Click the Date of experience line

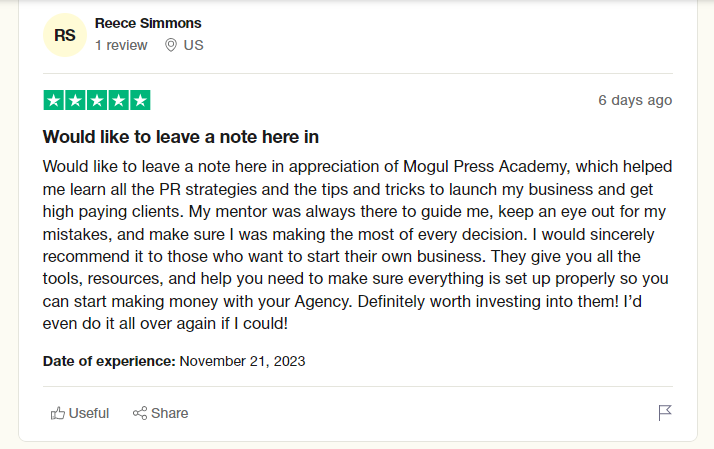point(174,361)
